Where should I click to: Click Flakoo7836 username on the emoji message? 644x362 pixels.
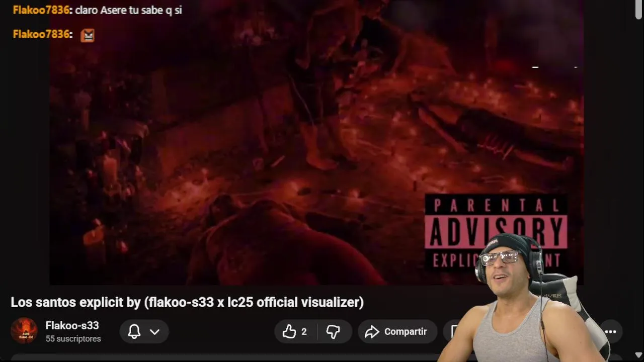[42, 34]
